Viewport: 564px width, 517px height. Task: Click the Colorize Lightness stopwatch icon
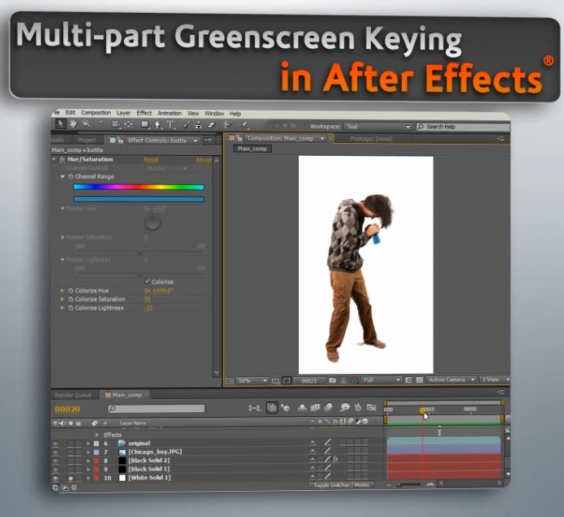[71, 308]
